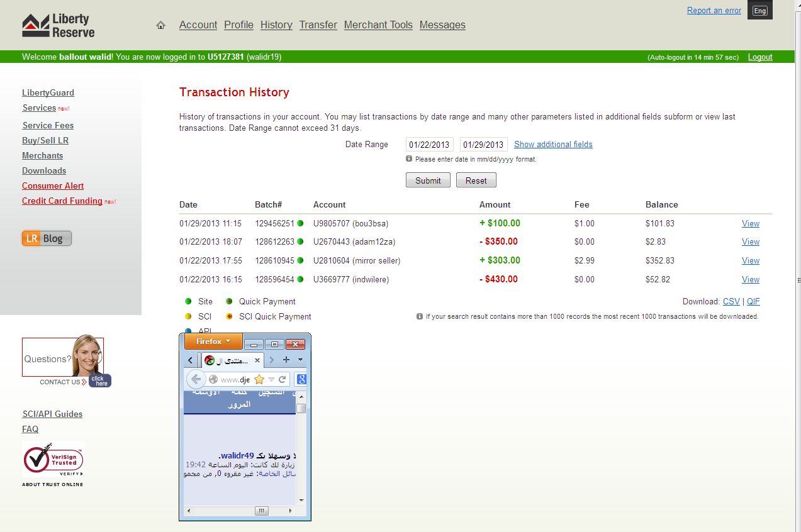801x532 pixels.
Task: Go back in the Firefox window
Action: point(196,379)
